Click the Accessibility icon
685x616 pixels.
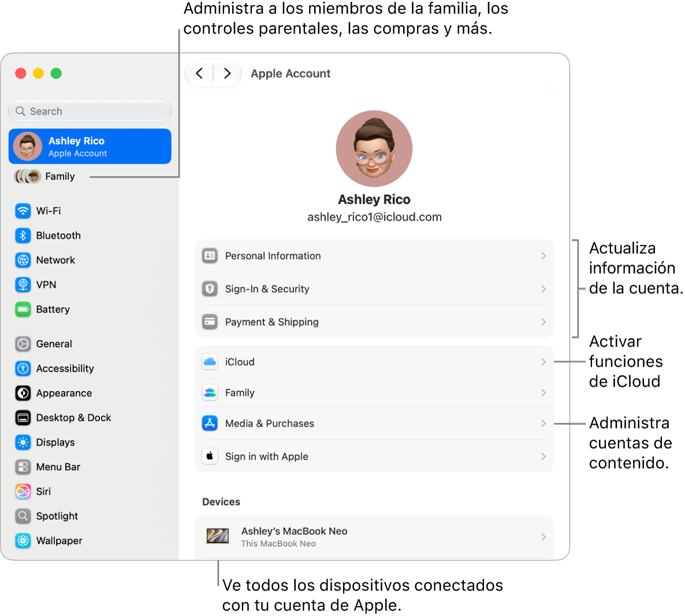(23, 369)
